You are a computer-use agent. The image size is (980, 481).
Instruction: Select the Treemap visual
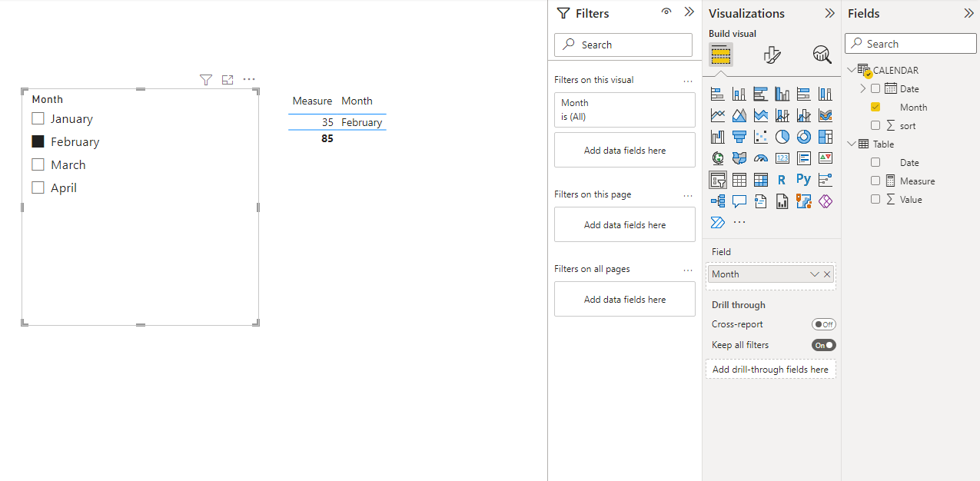tap(826, 137)
